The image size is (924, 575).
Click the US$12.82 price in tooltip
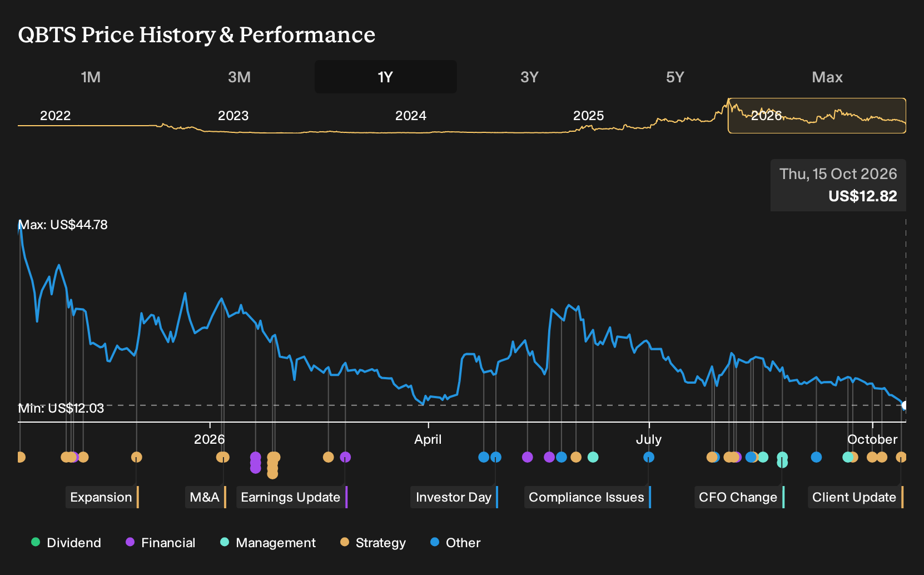863,196
